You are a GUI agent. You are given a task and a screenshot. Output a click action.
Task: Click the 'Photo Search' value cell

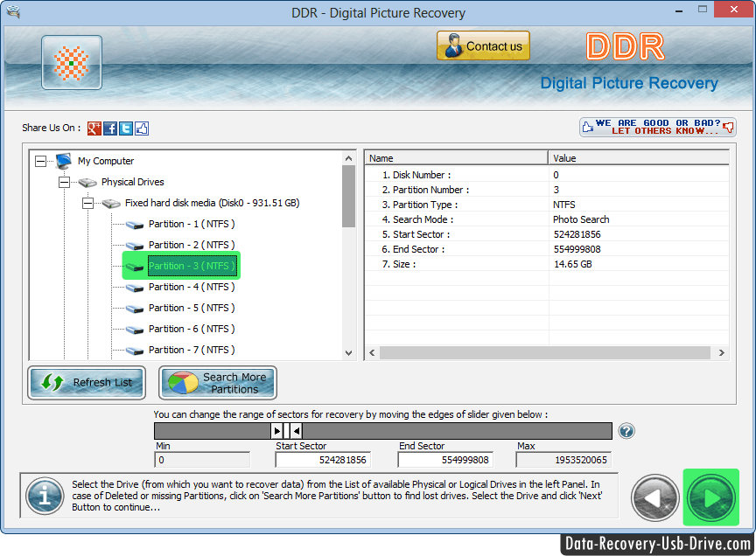tap(581, 219)
